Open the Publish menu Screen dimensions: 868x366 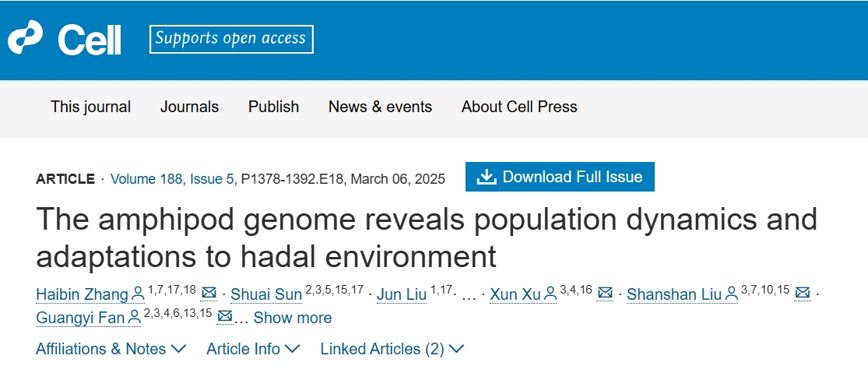coord(273,107)
